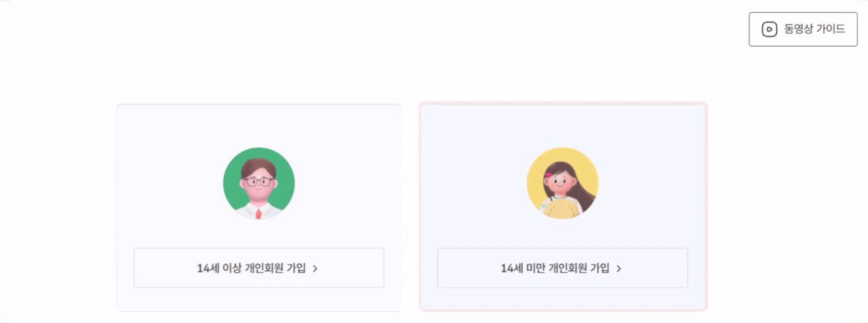Click the play icon in 동영상 가이드
This screenshot has width=868, height=323.
pos(769,29)
